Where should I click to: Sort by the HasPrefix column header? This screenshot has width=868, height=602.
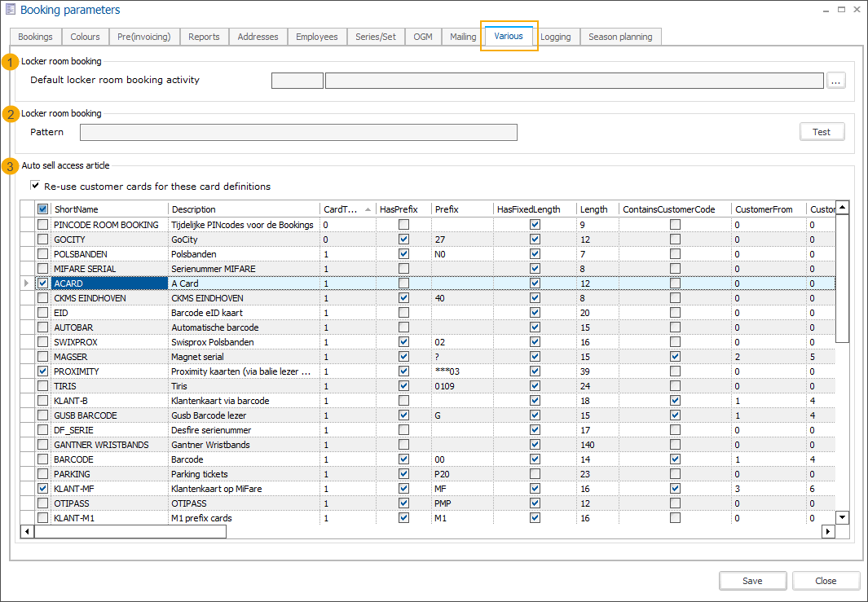point(403,209)
